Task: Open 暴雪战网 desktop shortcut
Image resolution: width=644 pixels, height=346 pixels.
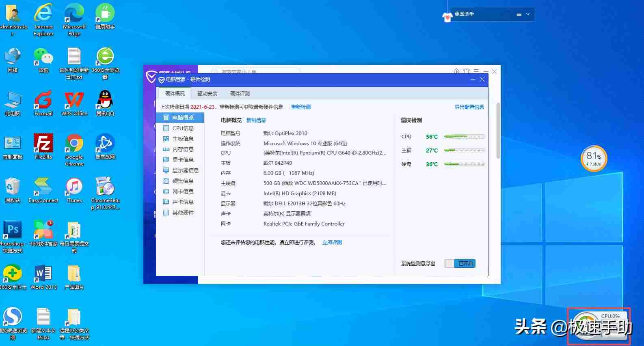Action: pos(105,147)
